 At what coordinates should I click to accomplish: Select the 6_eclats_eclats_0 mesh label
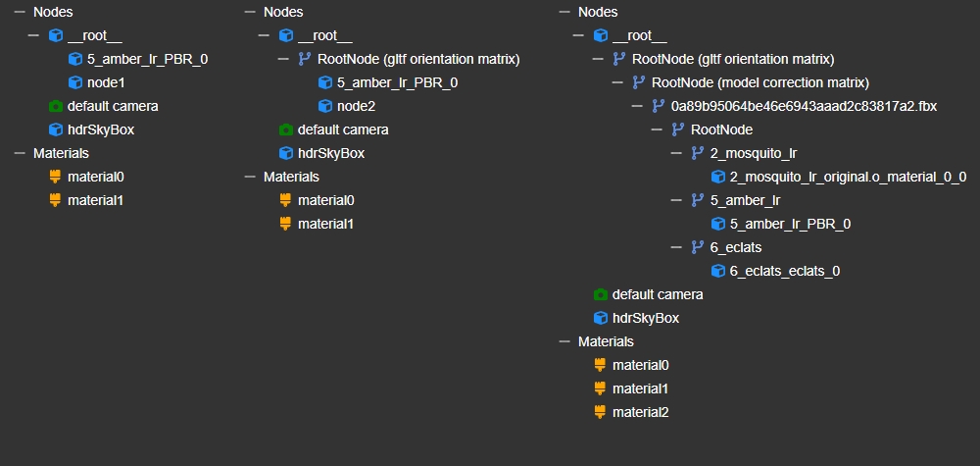click(785, 271)
